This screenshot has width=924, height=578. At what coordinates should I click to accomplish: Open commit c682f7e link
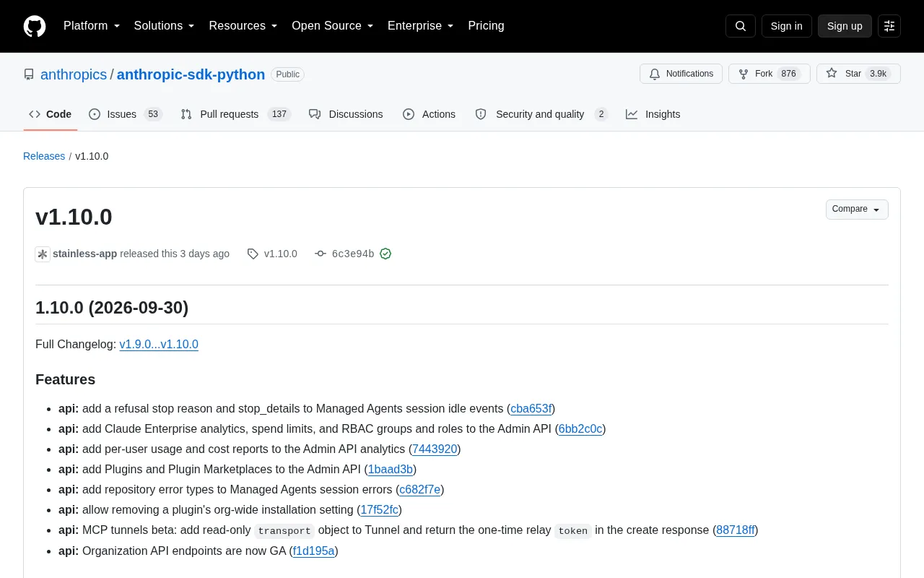click(x=420, y=490)
